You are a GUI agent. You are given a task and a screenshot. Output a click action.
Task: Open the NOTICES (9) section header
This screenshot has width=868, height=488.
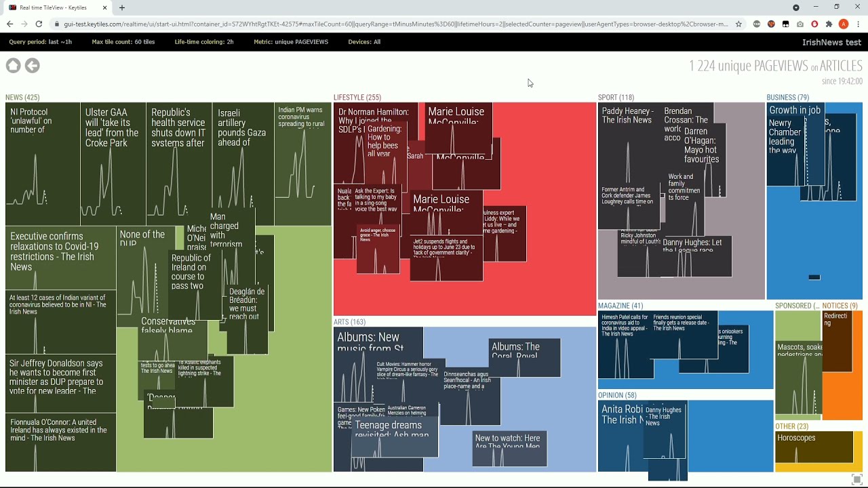(x=840, y=306)
